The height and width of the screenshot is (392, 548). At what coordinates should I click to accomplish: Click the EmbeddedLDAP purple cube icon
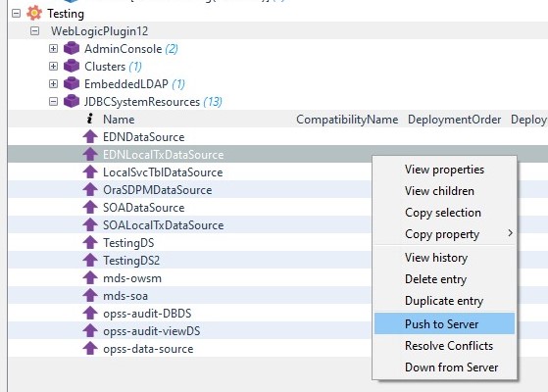coord(72,83)
